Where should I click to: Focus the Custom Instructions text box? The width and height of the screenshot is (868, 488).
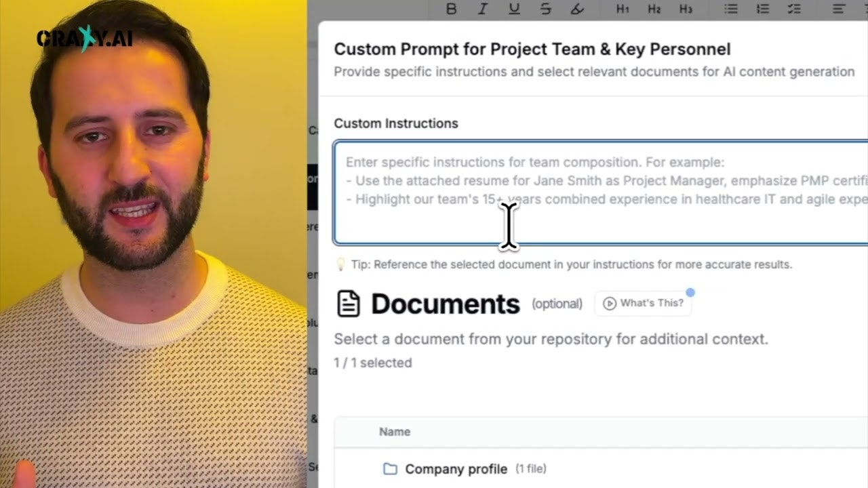click(x=600, y=192)
